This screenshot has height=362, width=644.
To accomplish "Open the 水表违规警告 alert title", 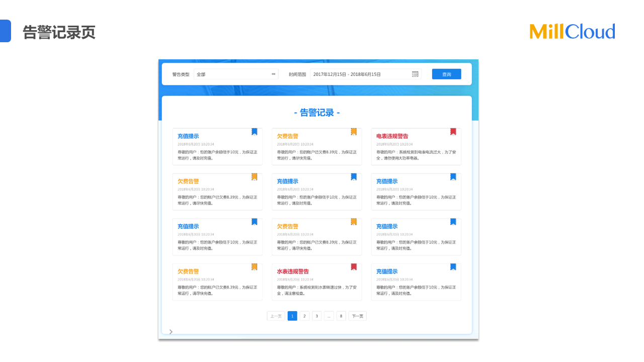I will coord(293,271).
